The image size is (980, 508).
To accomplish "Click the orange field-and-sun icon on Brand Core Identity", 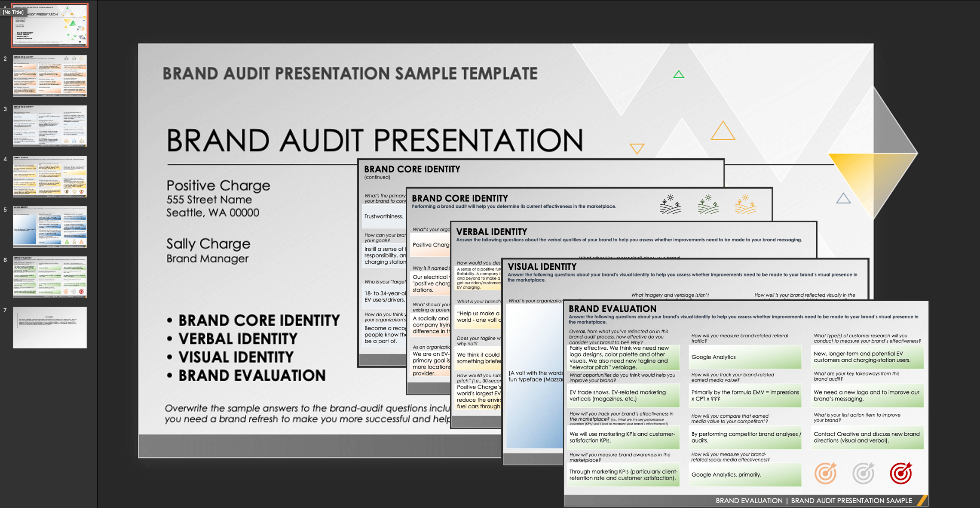I will 745,204.
